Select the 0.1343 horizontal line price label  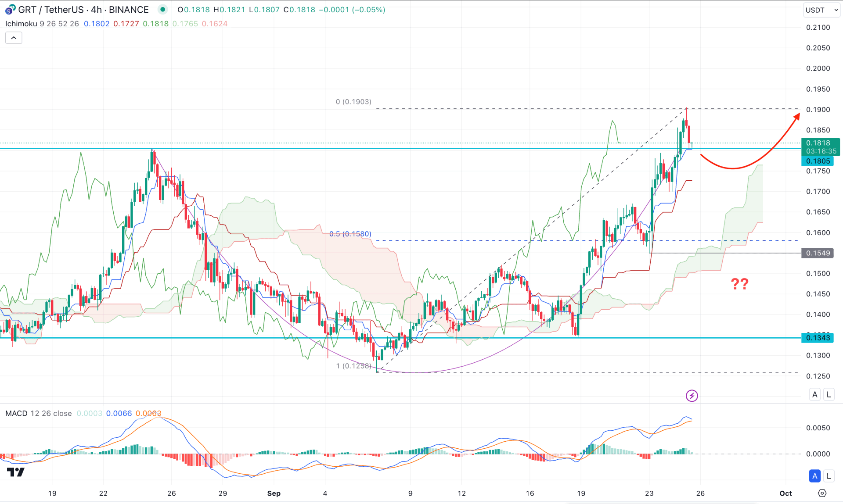tap(818, 338)
